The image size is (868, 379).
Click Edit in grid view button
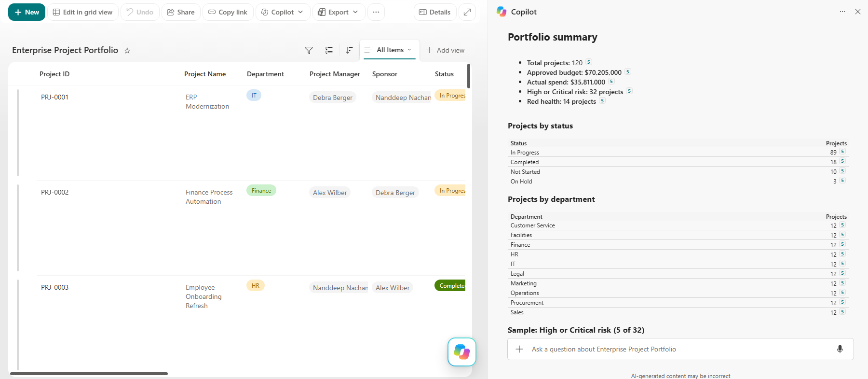tap(83, 12)
